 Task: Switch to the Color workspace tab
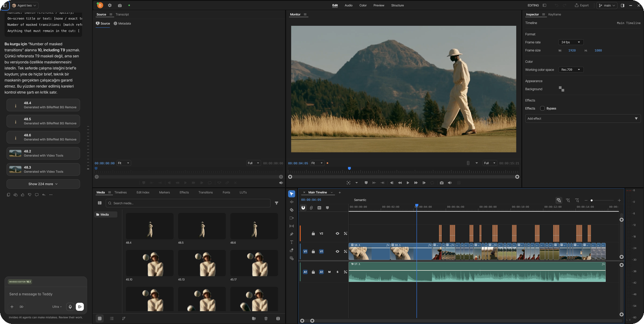click(x=363, y=5)
